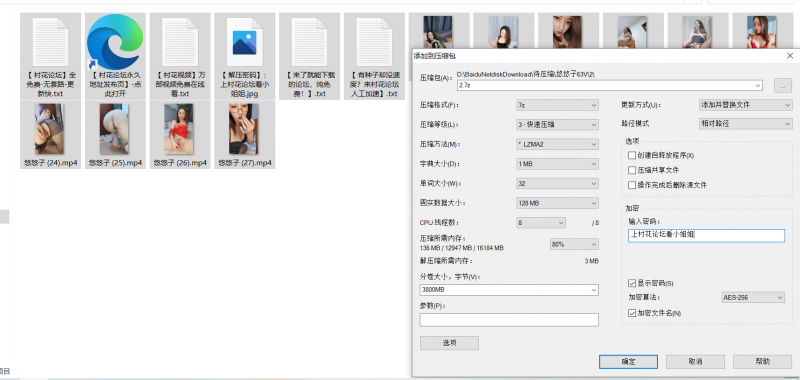
Task: Uncheck the 显示密码 checkbox
Action: tap(633, 283)
